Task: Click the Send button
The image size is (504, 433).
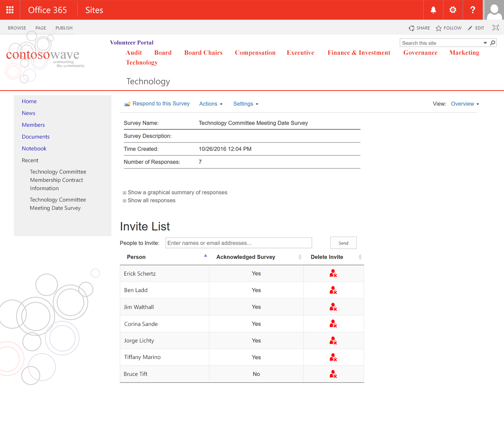Action: pos(343,243)
